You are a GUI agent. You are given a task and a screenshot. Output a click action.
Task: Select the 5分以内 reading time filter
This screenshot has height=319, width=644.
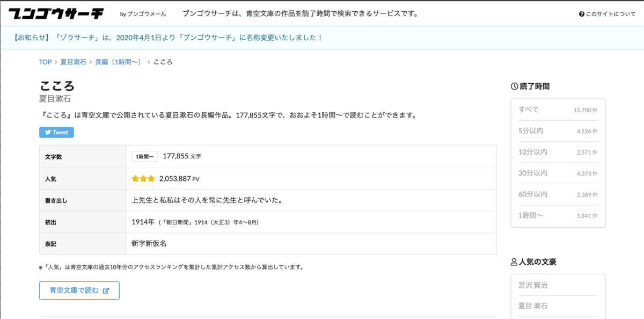point(558,131)
